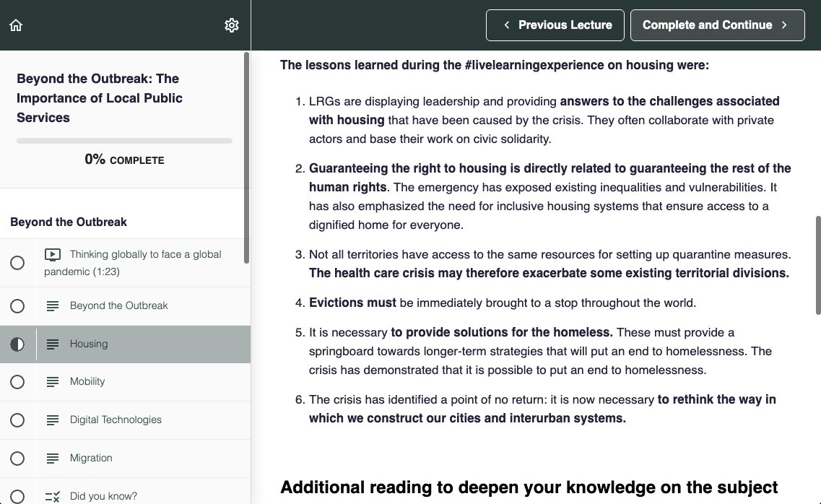Click the quiz icon beside Did you know?
The image size is (821, 504).
53,497
